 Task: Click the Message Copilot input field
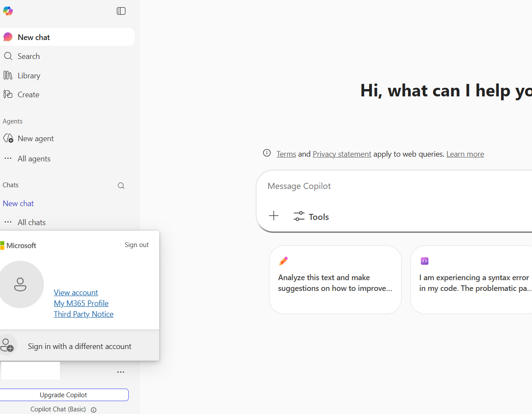tap(394, 186)
